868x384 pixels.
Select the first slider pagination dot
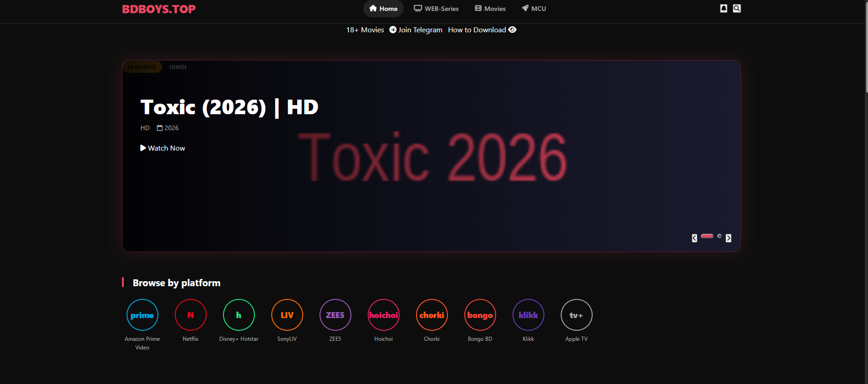[707, 236]
